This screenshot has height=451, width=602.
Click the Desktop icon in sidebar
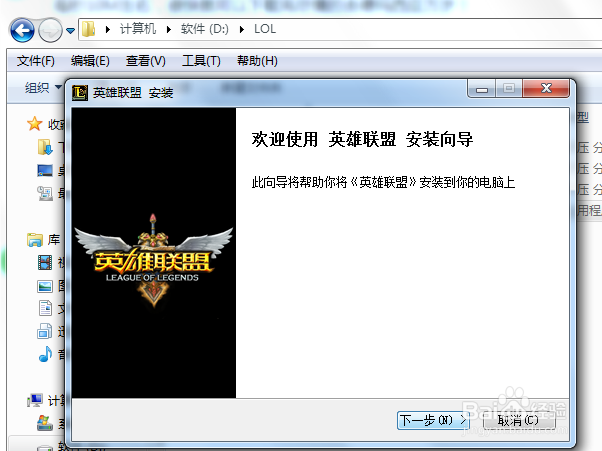coord(45,170)
